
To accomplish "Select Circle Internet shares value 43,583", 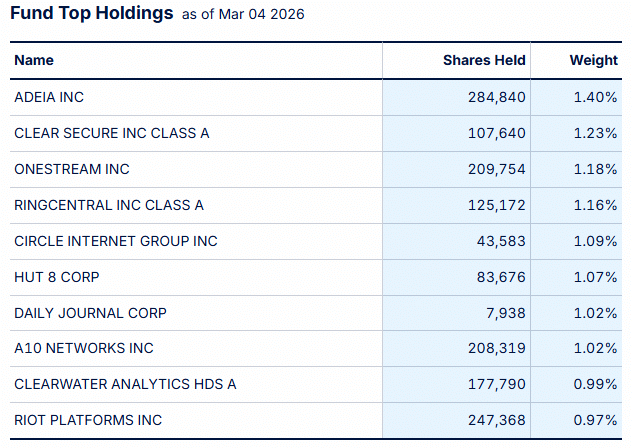I will click(x=500, y=241).
